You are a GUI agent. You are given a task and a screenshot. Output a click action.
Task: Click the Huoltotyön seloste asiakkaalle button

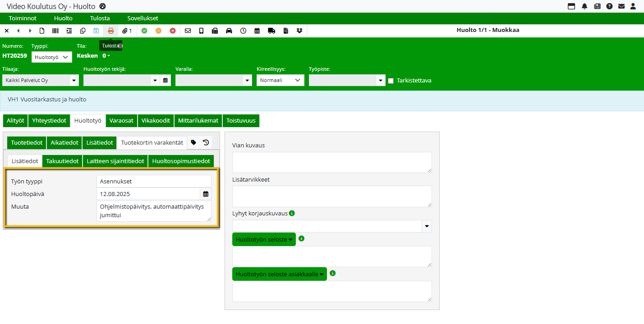coord(279,274)
